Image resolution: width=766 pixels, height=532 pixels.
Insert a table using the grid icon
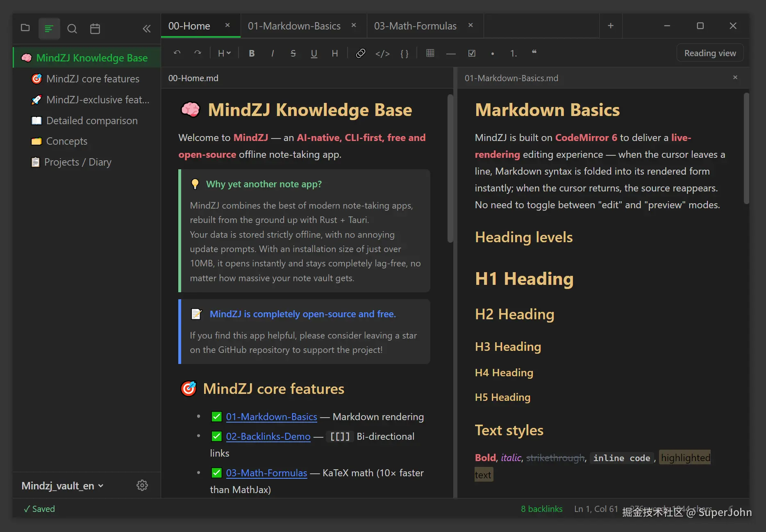click(430, 53)
